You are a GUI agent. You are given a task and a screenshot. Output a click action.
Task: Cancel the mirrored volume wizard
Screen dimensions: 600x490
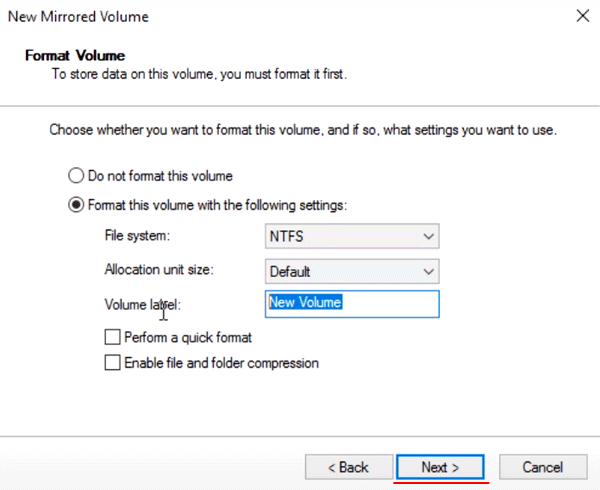(x=543, y=467)
